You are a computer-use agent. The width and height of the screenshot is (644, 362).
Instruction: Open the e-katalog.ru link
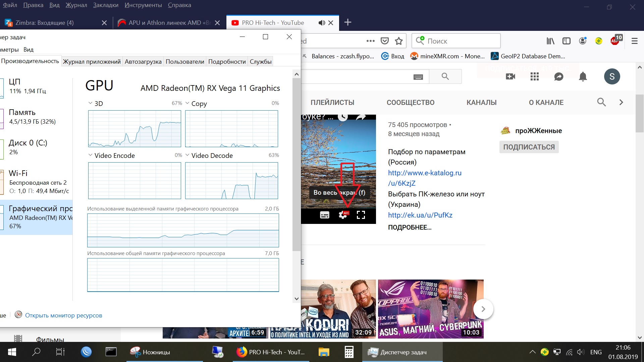coord(425,173)
